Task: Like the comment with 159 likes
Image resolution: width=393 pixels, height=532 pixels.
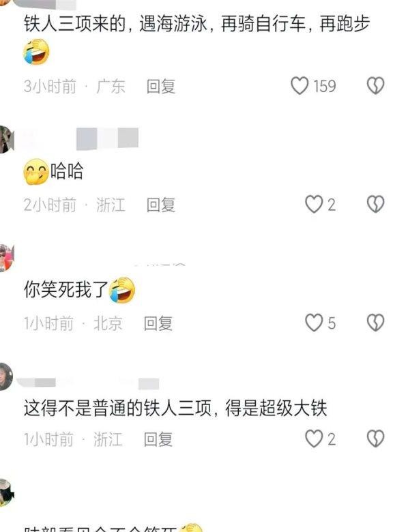Action: pos(300,85)
